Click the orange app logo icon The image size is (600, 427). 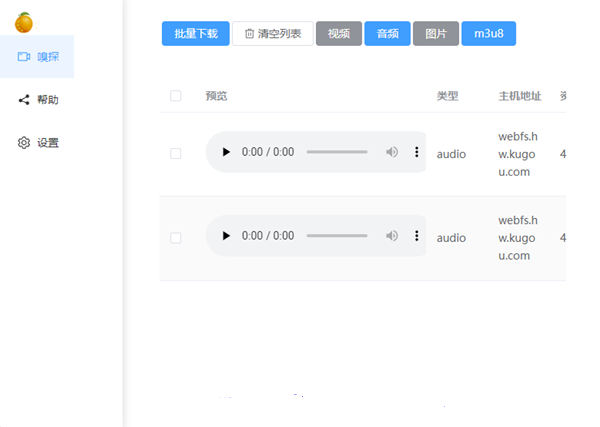(24, 21)
